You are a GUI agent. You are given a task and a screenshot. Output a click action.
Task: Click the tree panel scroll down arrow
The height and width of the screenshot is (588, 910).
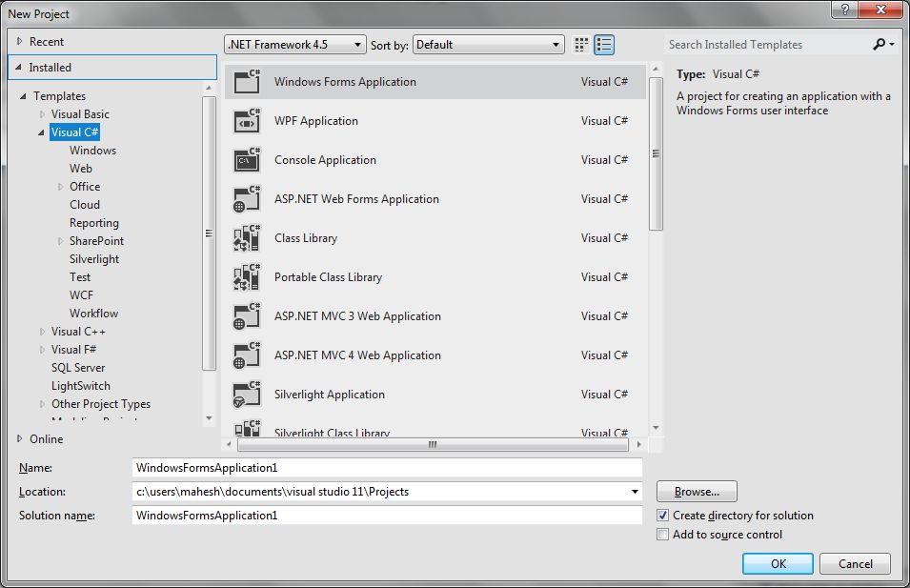(209, 418)
